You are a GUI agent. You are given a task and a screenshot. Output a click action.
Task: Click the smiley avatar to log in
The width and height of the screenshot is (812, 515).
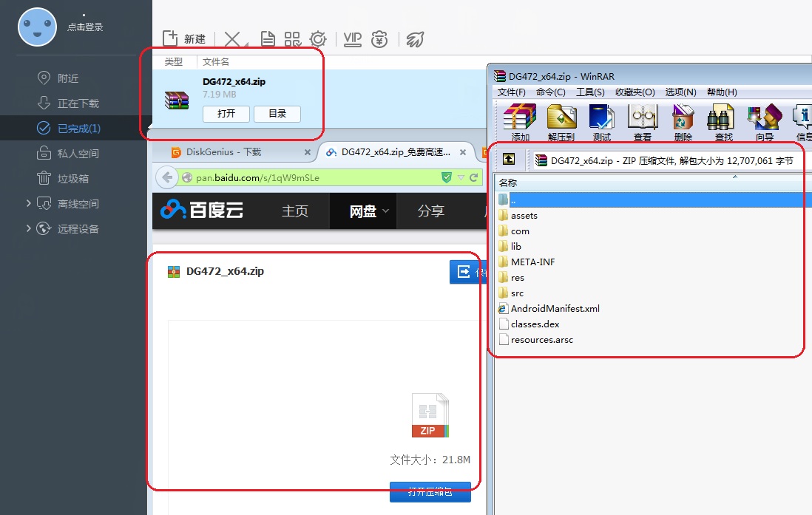click(x=37, y=27)
